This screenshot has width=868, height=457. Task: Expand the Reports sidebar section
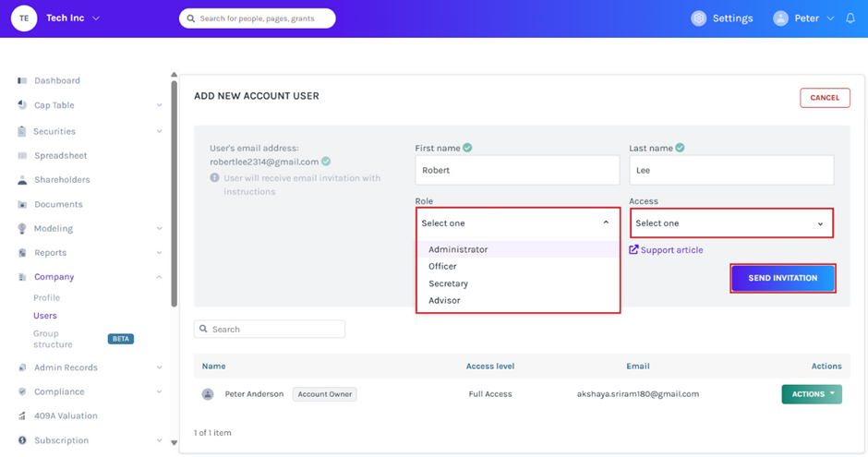point(159,253)
